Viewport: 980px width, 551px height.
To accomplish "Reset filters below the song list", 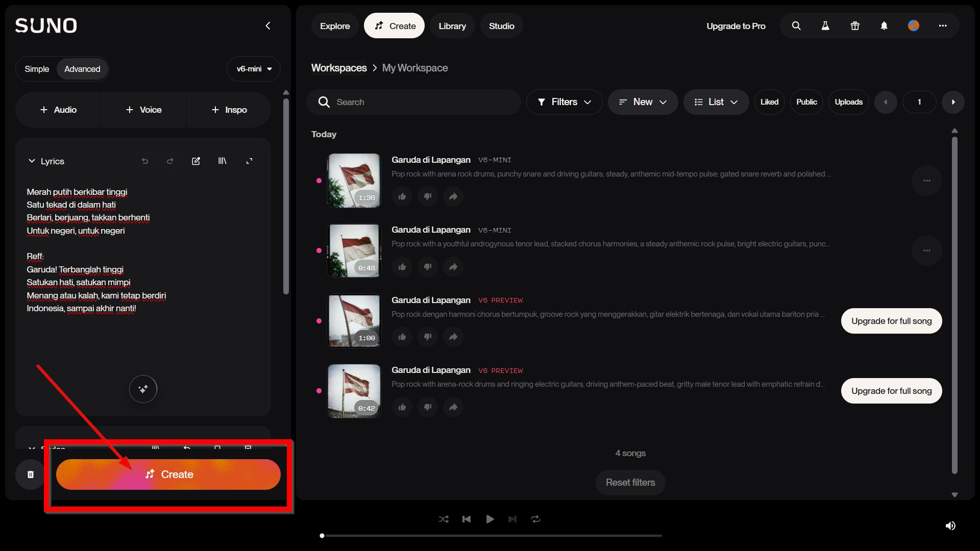I will [630, 483].
